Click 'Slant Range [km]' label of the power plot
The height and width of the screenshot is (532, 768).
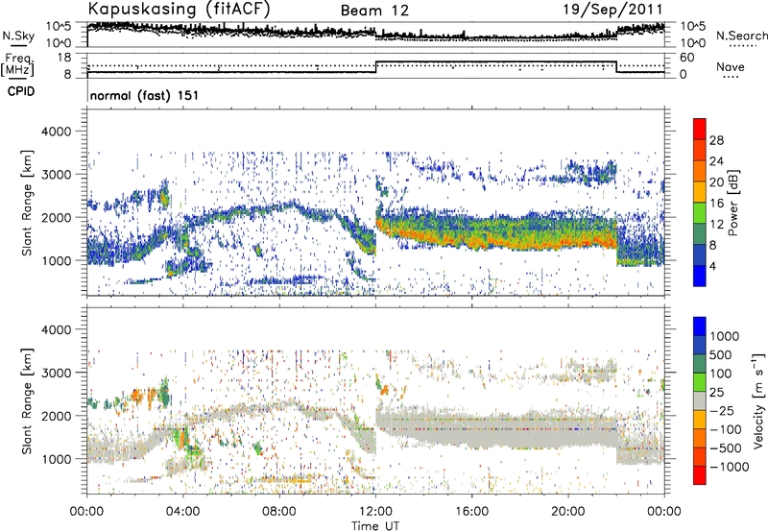click(x=27, y=203)
